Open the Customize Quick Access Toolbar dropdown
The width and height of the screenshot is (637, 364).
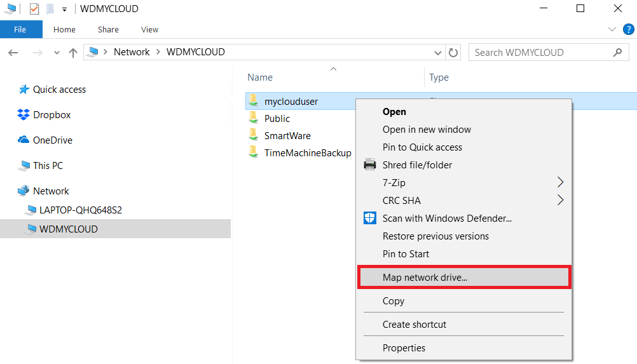pyautogui.click(x=64, y=10)
